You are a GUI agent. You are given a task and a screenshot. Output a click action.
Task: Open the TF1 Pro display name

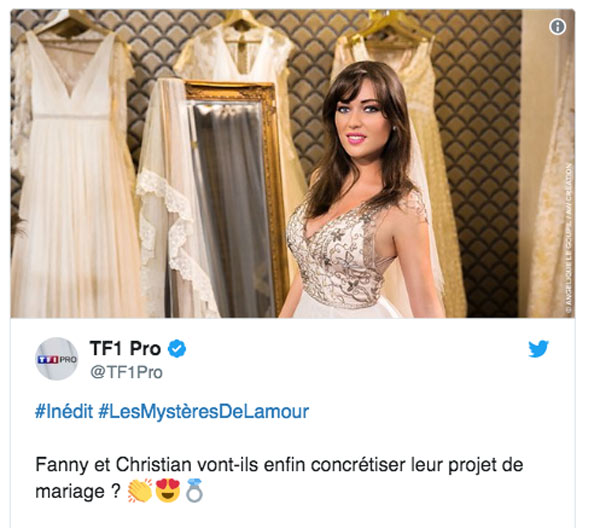125,349
